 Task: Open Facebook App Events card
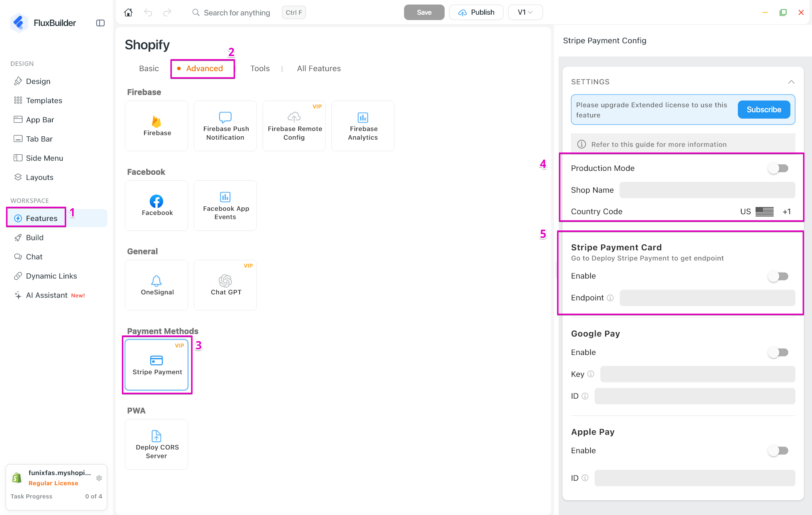tap(225, 206)
